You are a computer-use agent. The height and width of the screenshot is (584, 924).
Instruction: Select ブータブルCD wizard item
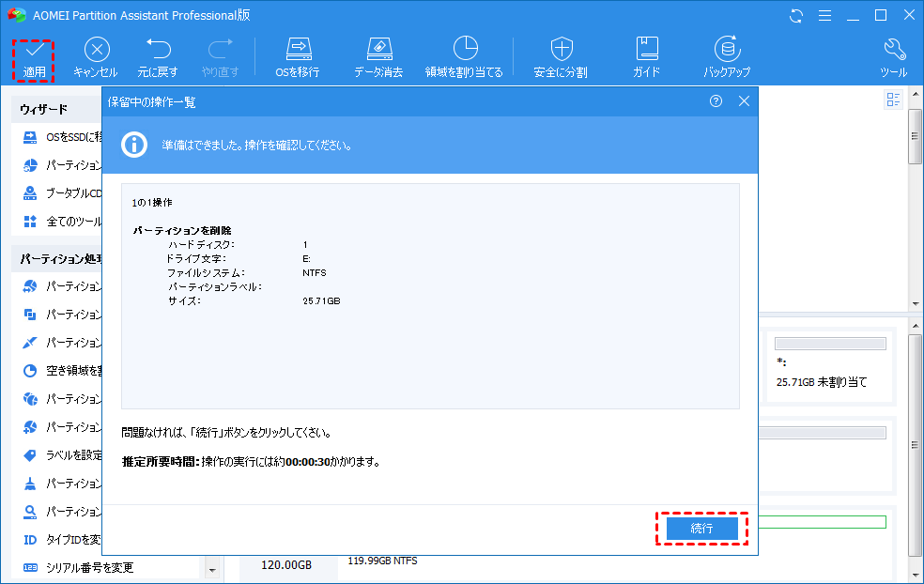[62, 193]
